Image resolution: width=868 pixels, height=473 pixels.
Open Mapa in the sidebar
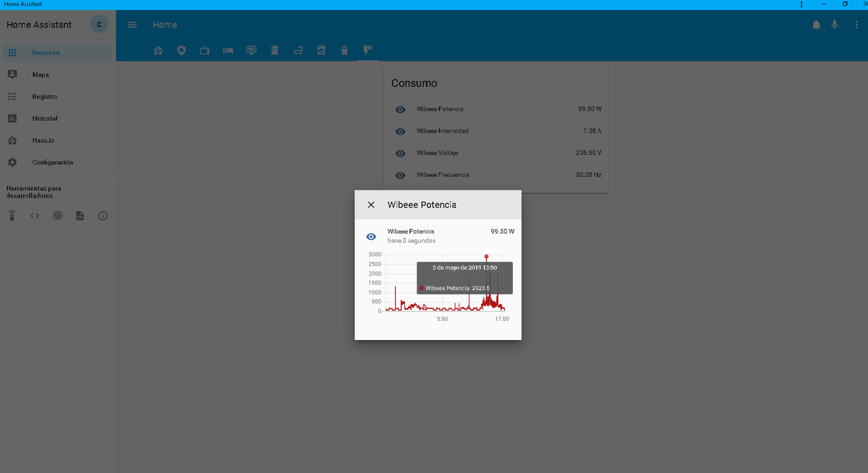[58, 74]
